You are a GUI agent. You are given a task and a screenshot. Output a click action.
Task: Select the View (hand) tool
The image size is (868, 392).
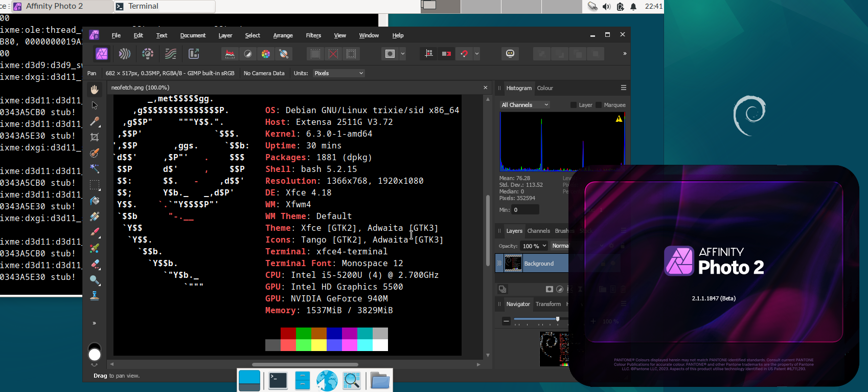click(x=95, y=90)
